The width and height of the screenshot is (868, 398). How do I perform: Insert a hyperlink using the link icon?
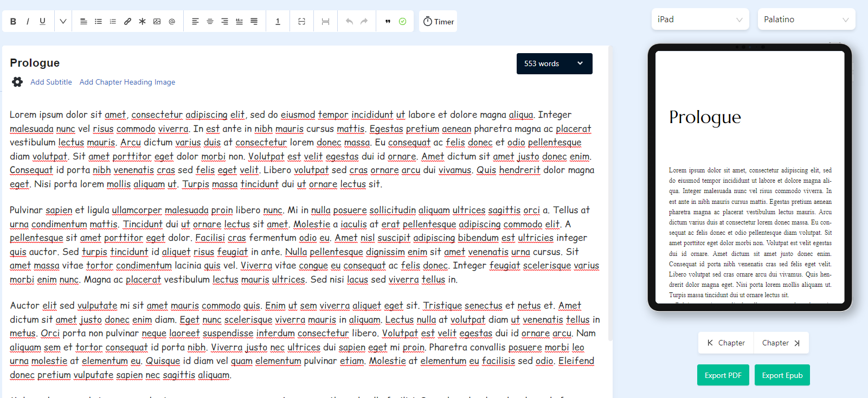(x=127, y=22)
